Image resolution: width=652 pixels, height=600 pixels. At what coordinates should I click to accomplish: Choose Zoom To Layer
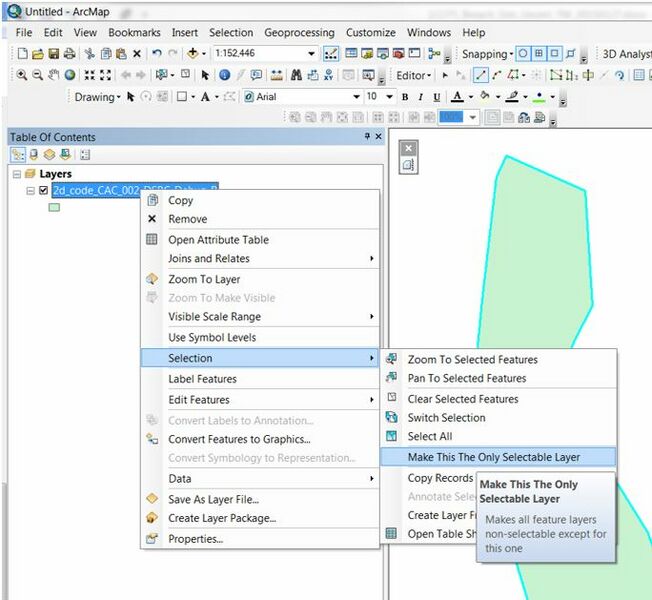(260, 279)
